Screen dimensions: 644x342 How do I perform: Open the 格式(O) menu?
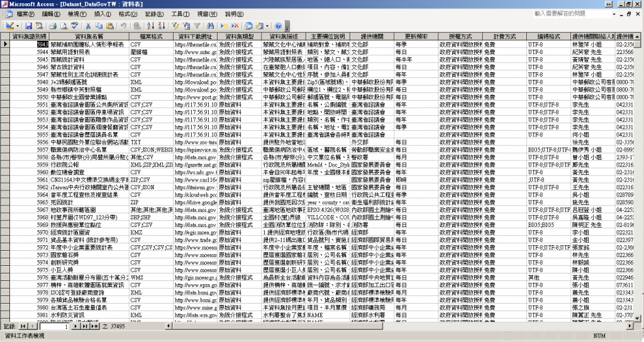click(x=128, y=14)
